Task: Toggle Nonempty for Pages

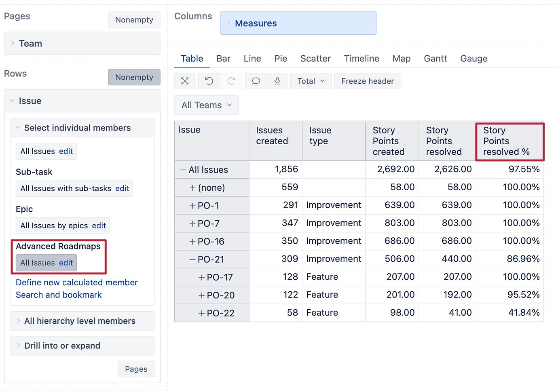Action: pyautogui.click(x=134, y=20)
